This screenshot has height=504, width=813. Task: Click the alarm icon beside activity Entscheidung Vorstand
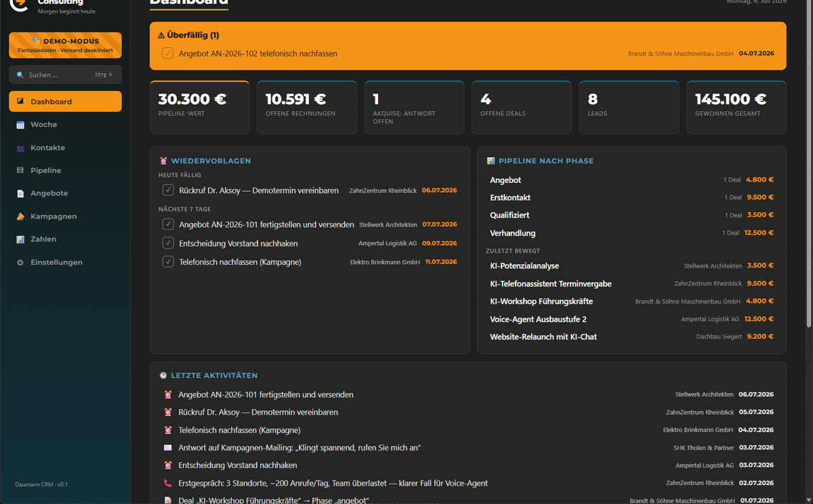[x=168, y=465]
